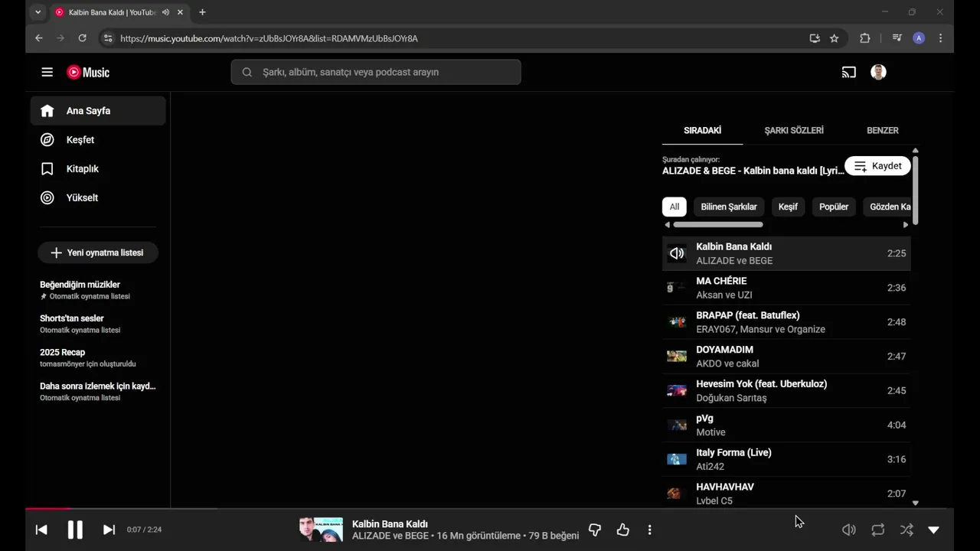This screenshot has height=551, width=980.
Task: Play MA CHÉRIE from queue
Action: pyautogui.click(x=786, y=288)
